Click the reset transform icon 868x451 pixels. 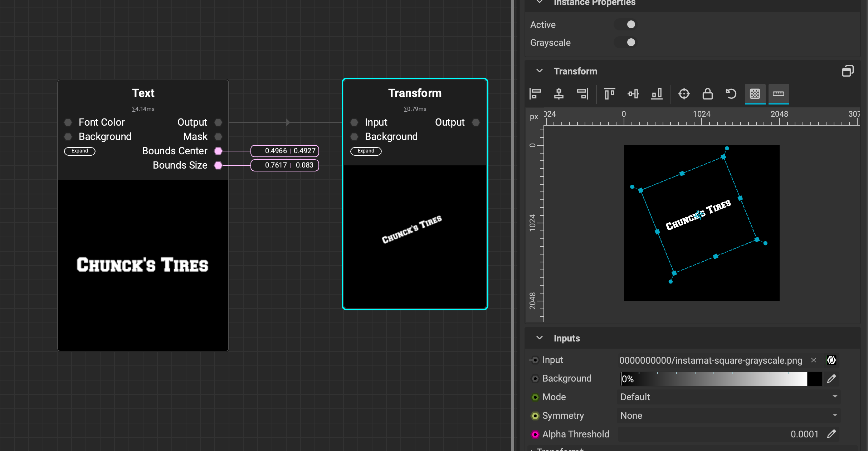tap(731, 94)
